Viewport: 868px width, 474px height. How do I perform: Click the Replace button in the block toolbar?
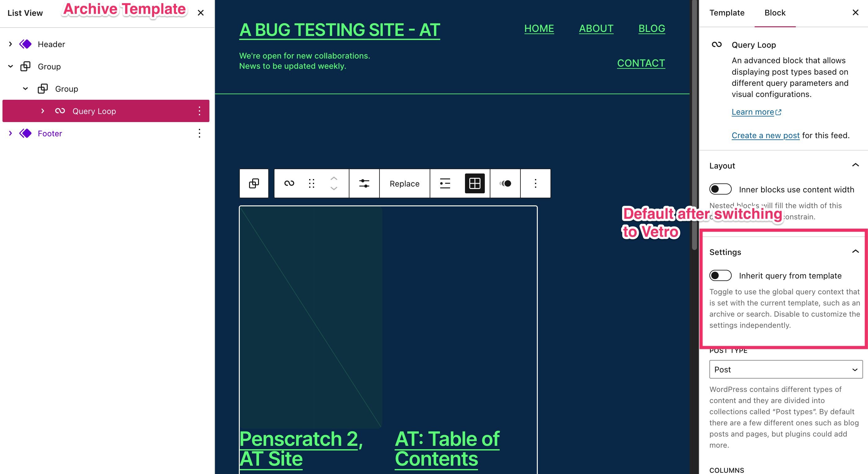tap(404, 183)
